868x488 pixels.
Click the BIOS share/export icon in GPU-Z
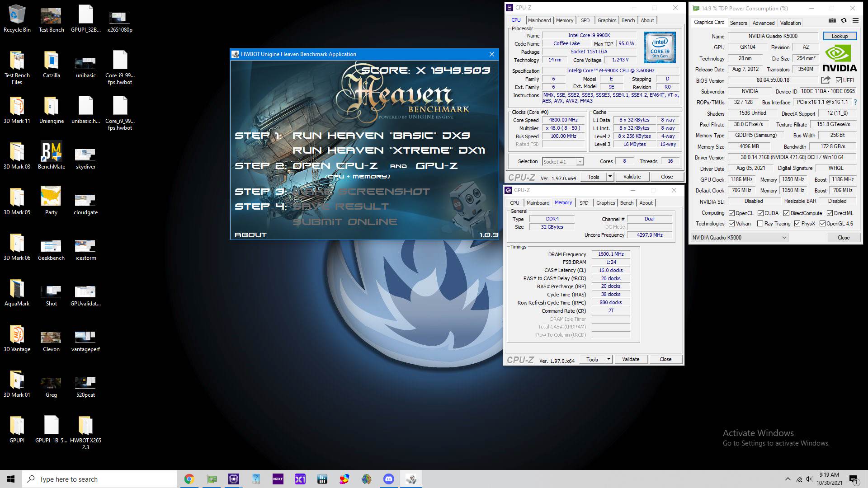(826, 80)
